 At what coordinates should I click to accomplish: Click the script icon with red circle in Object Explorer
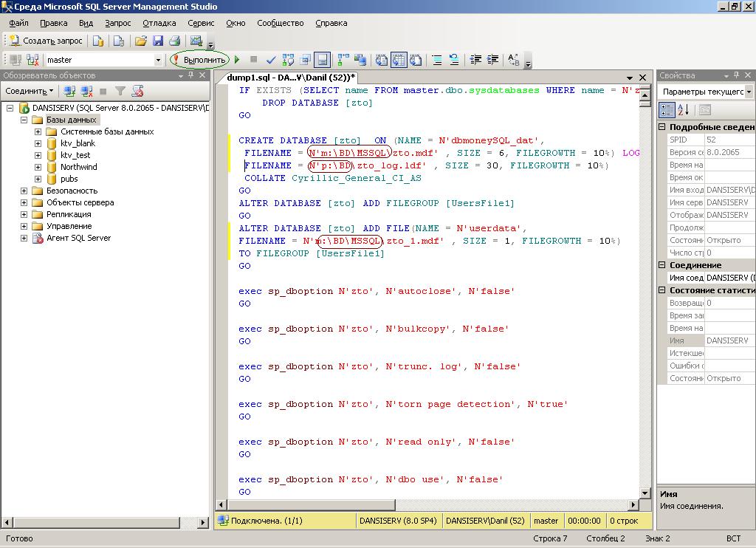138,91
